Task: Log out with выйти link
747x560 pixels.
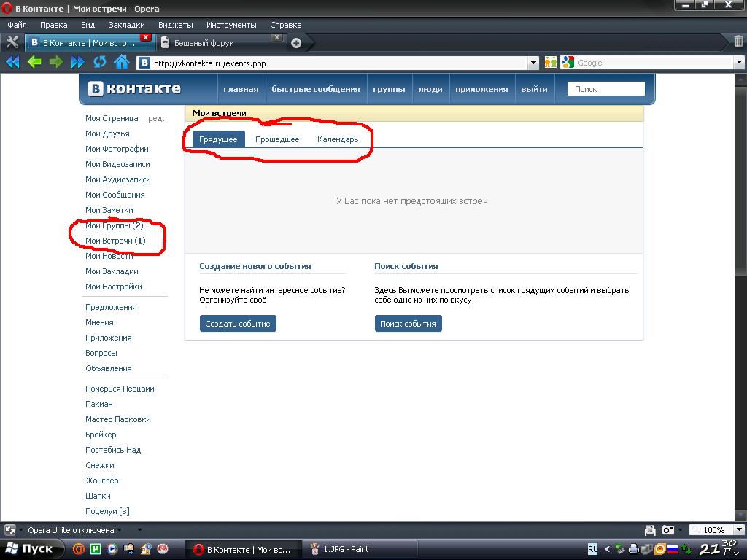Action: [535, 88]
